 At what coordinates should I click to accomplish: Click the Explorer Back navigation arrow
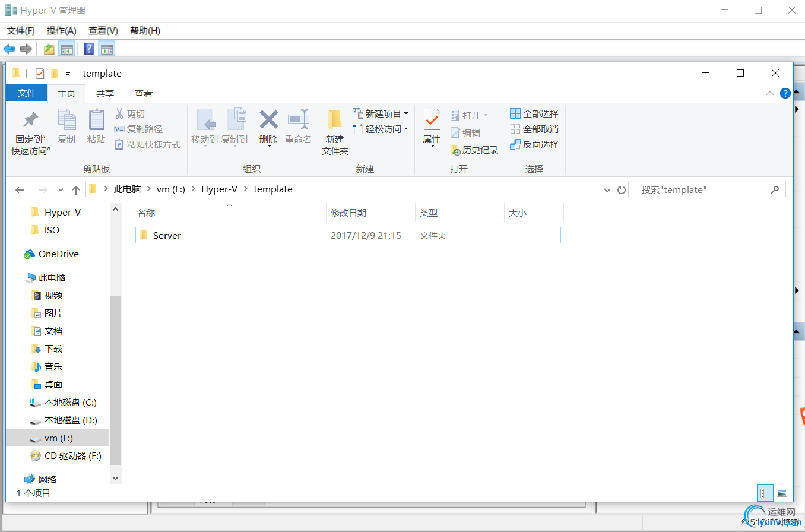point(20,190)
